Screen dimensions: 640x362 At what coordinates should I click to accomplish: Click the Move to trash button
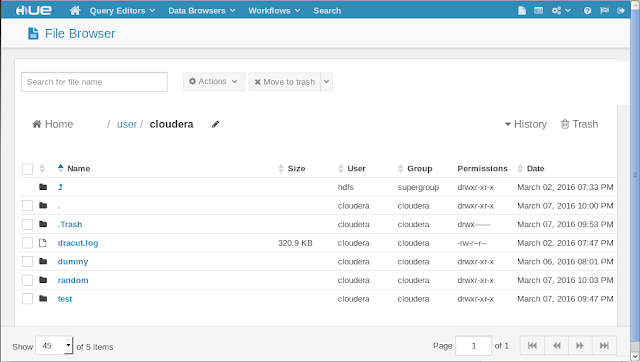[284, 82]
